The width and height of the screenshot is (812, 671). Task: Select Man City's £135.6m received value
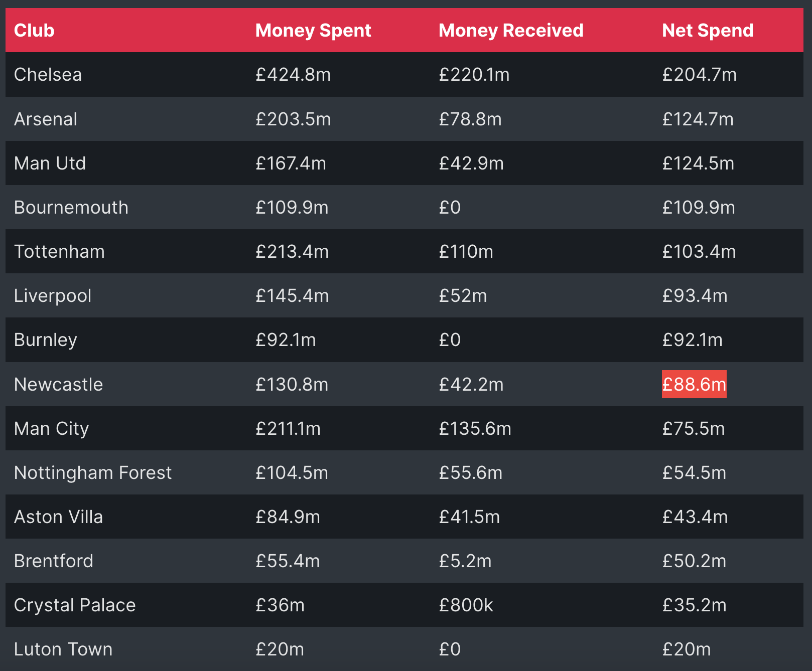tap(475, 429)
